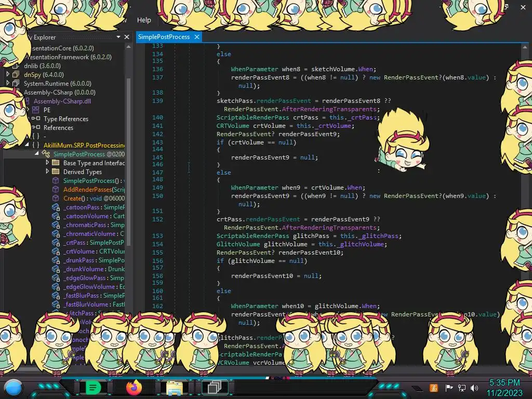The image size is (532, 399).
Task: Click line number 147 in the gutter
Action: pos(157,172)
